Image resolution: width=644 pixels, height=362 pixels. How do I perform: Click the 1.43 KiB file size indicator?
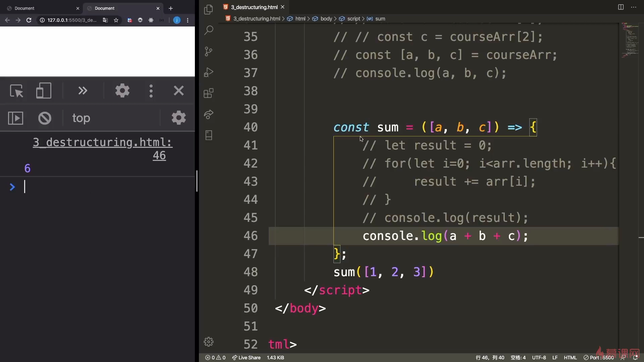275,358
